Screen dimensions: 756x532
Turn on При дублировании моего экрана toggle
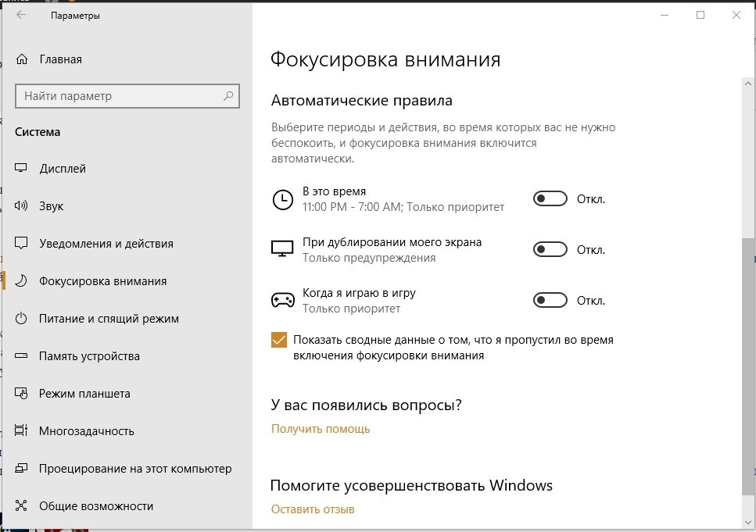pos(550,250)
